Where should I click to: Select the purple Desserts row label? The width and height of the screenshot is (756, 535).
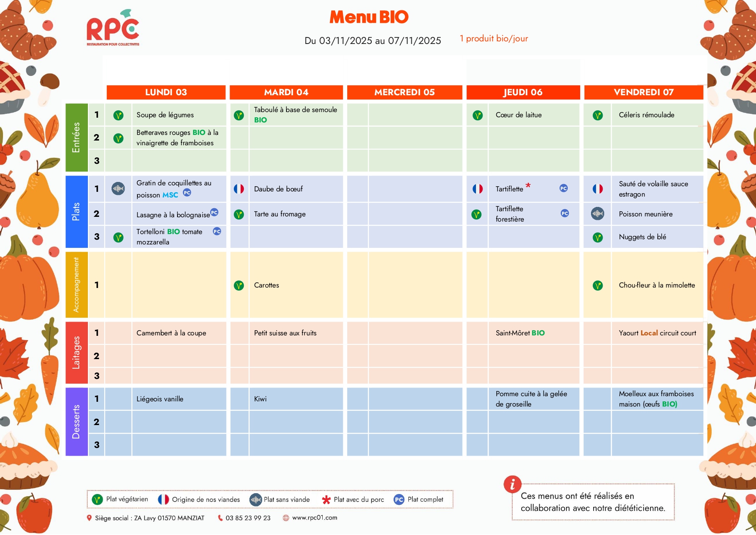(x=76, y=422)
